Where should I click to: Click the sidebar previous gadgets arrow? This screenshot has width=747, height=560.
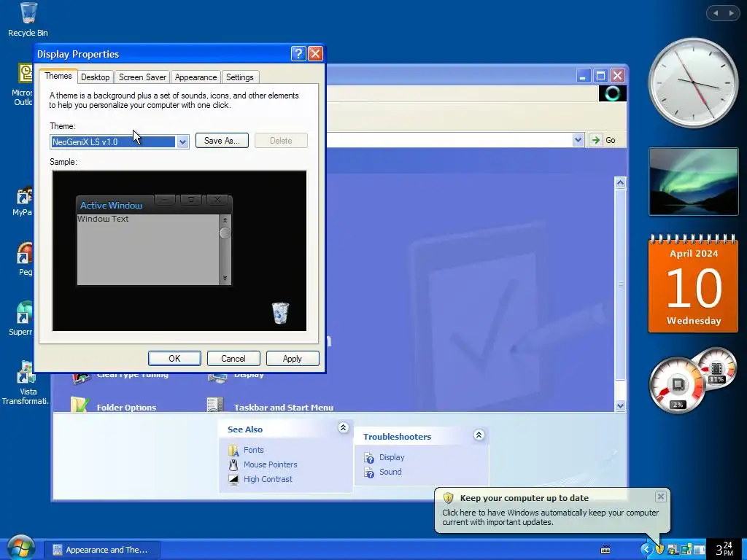pos(716,13)
